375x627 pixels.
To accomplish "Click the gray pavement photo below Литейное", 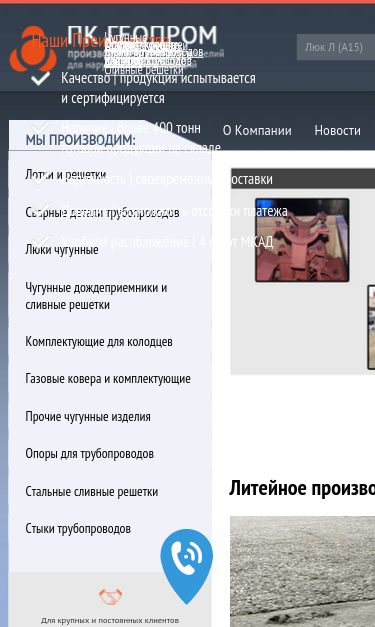I will [302, 571].
